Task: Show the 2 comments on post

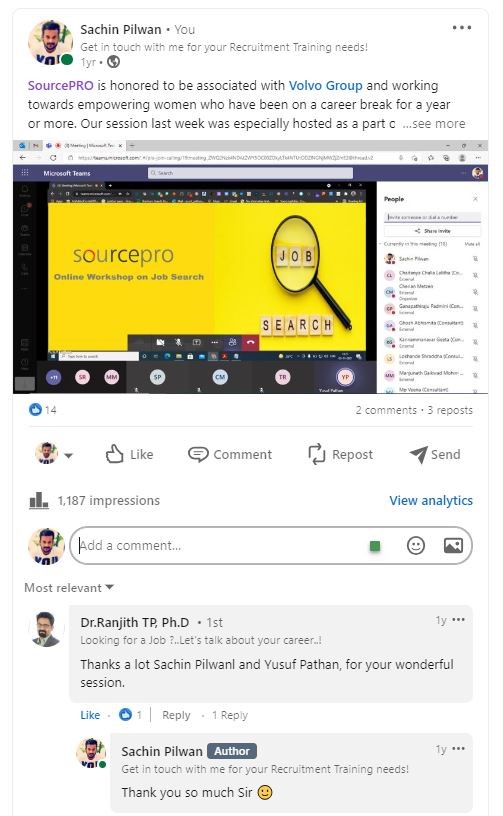Action: [386, 410]
